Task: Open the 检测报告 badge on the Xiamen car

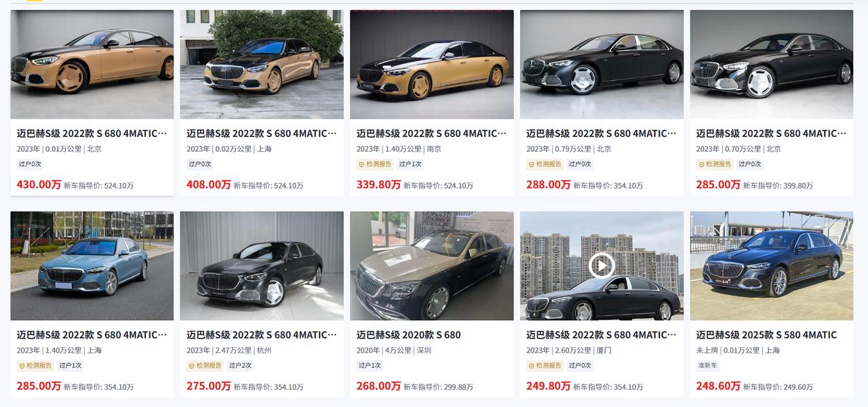Action: coord(545,366)
